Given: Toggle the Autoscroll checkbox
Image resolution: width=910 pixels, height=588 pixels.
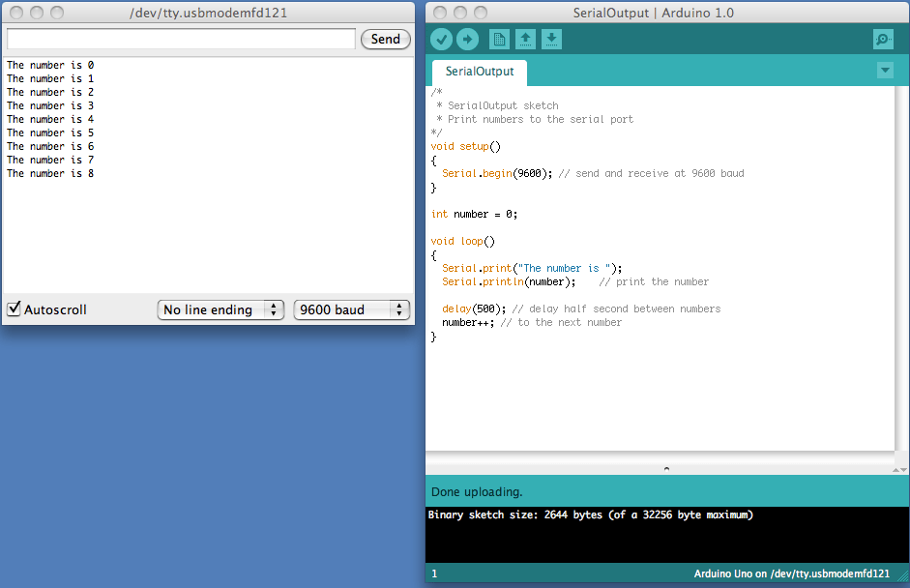Looking at the screenshot, I should tap(14, 309).
